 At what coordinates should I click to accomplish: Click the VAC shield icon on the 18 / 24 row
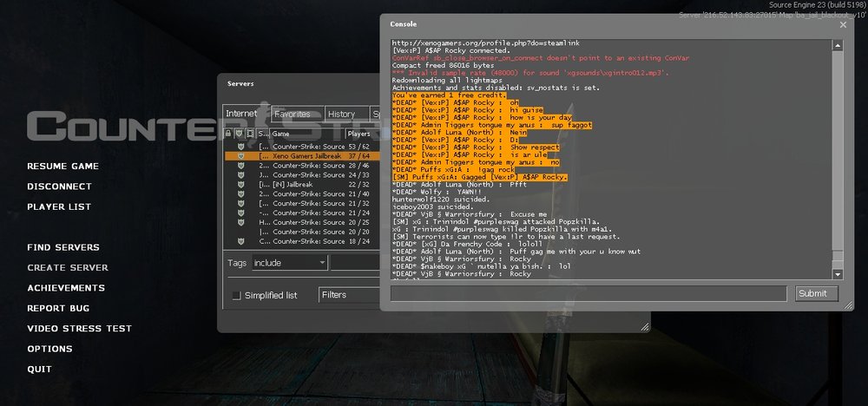coord(240,241)
